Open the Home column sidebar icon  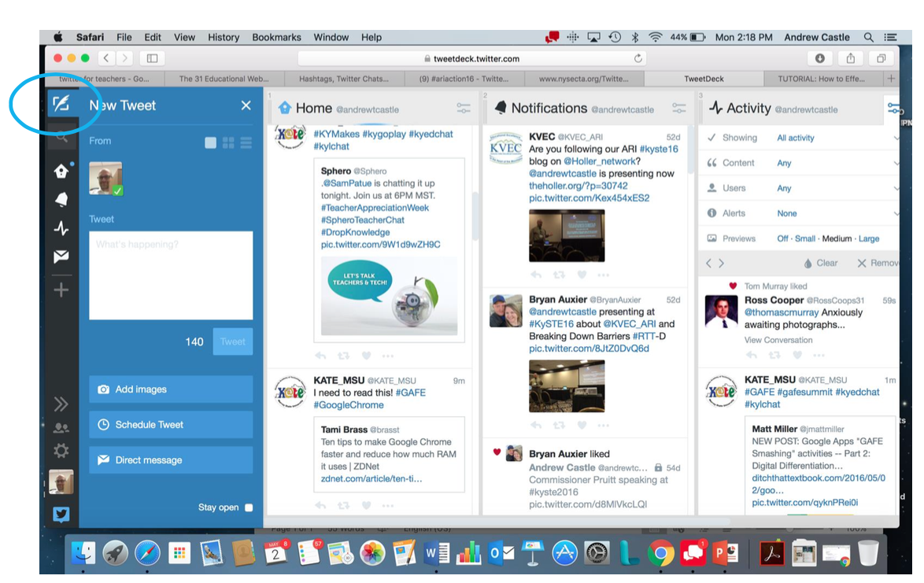61,172
